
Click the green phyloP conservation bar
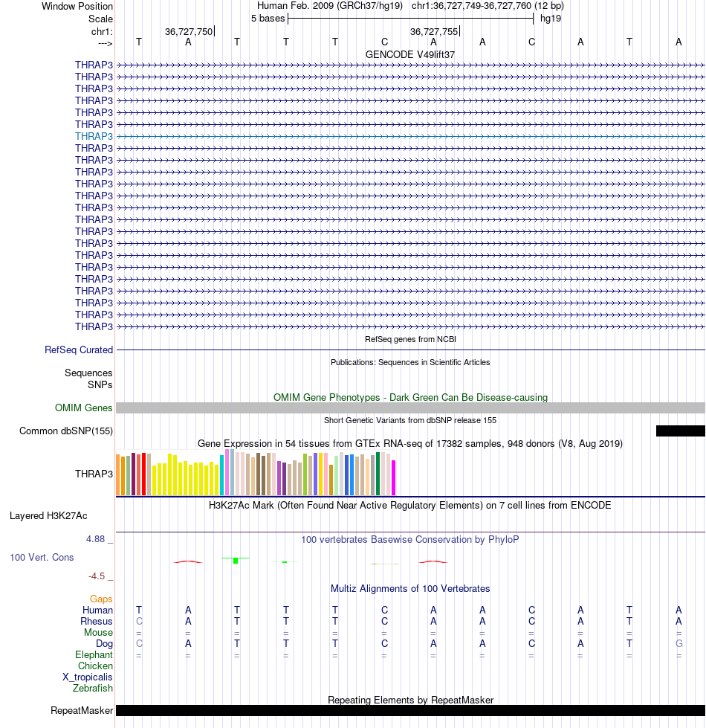pos(236,561)
